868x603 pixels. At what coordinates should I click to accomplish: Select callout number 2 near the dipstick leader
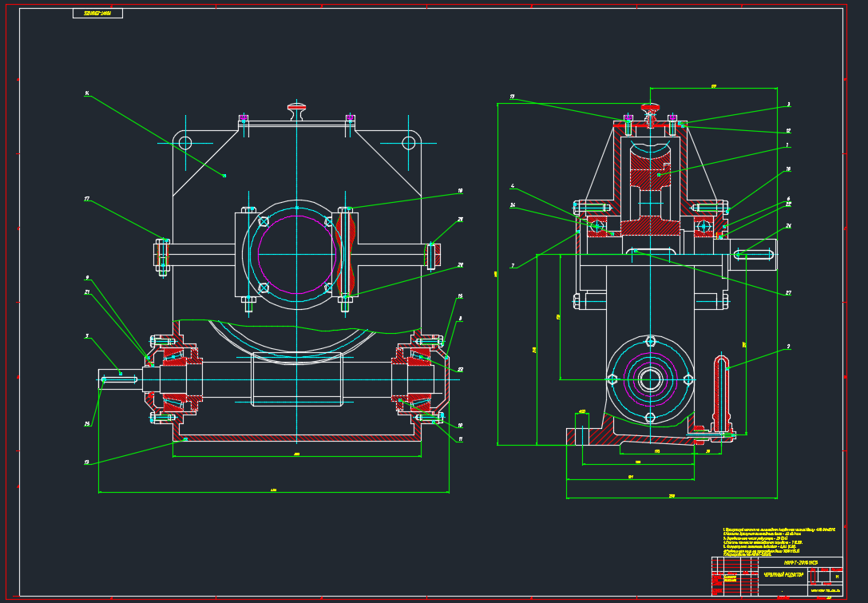point(788,347)
